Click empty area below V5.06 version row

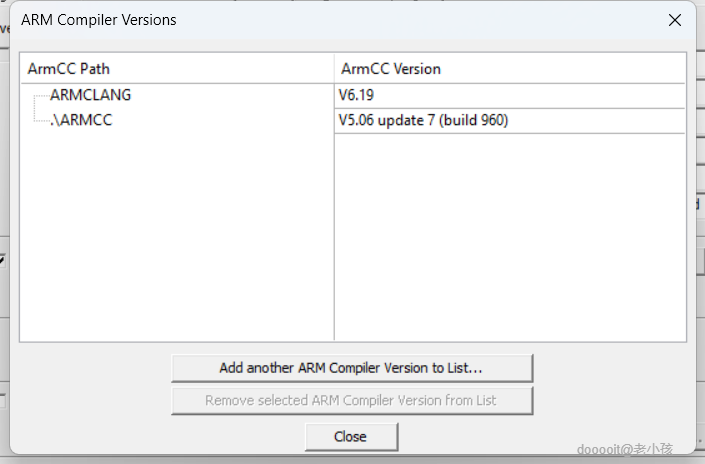pos(510,240)
